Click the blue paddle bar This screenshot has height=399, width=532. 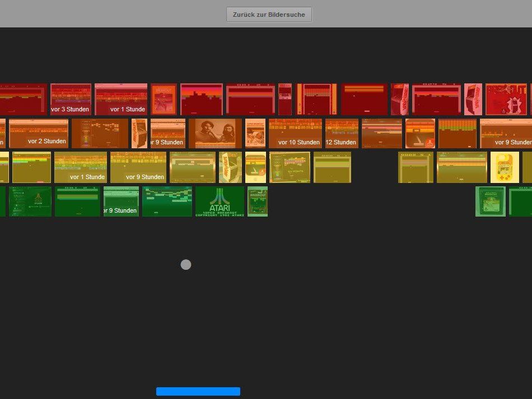tap(198, 392)
